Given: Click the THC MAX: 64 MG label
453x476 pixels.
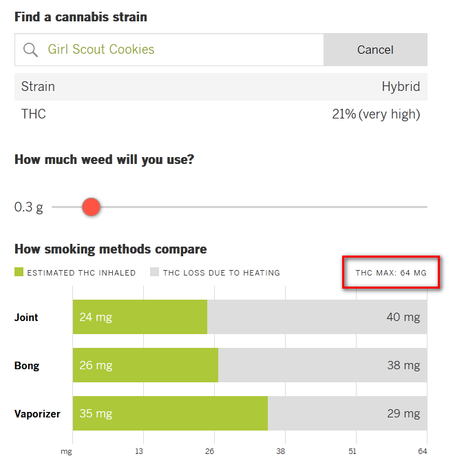Looking at the screenshot, I should (391, 273).
